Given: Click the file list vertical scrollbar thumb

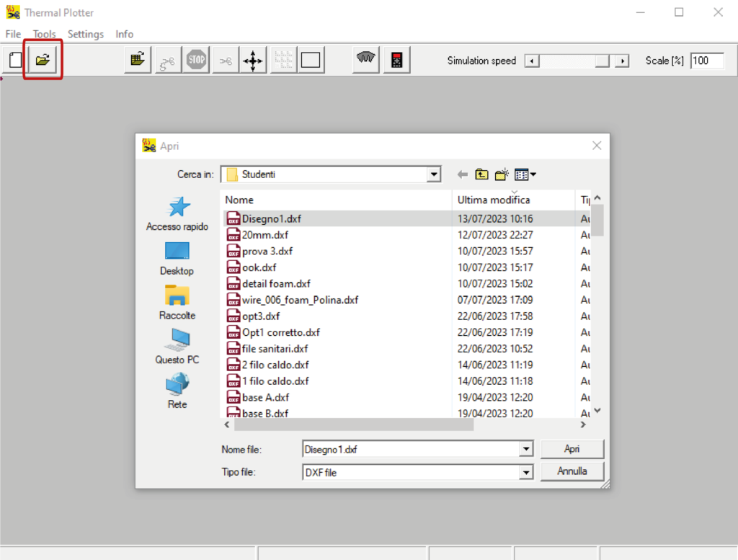Looking at the screenshot, I should click(597, 221).
